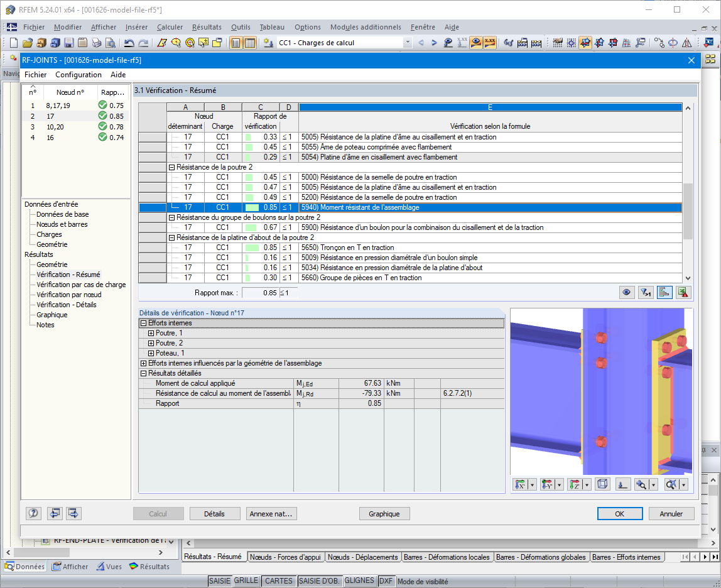Open the help icon in dialog footer
The image size is (721, 588).
pyautogui.click(x=33, y=513)
